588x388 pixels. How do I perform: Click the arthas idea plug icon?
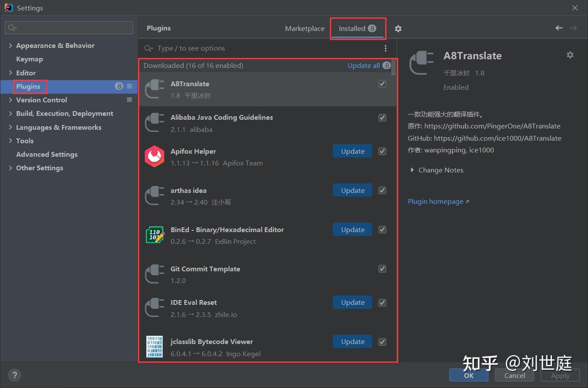[x=155, y=196]
